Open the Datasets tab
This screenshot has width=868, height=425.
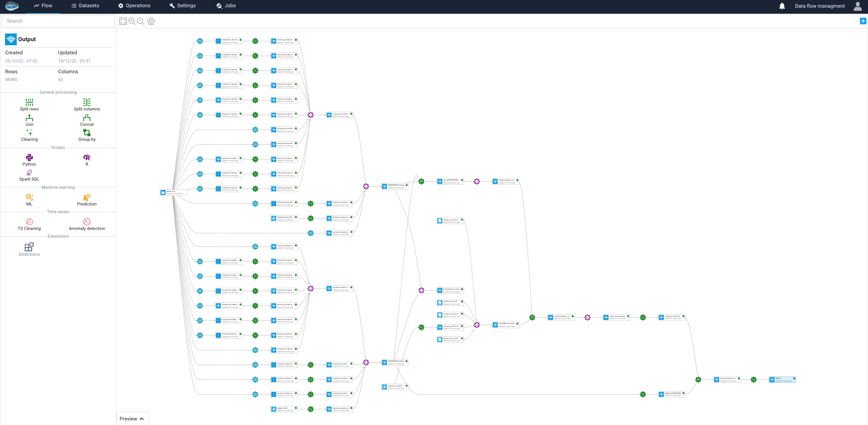pos(85,6)
